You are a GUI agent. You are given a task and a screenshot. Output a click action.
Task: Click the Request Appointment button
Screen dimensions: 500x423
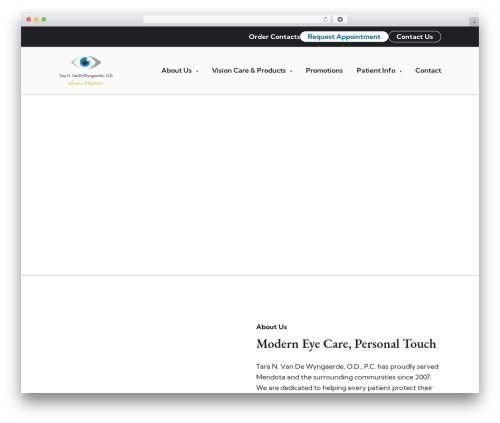(344, 37)
